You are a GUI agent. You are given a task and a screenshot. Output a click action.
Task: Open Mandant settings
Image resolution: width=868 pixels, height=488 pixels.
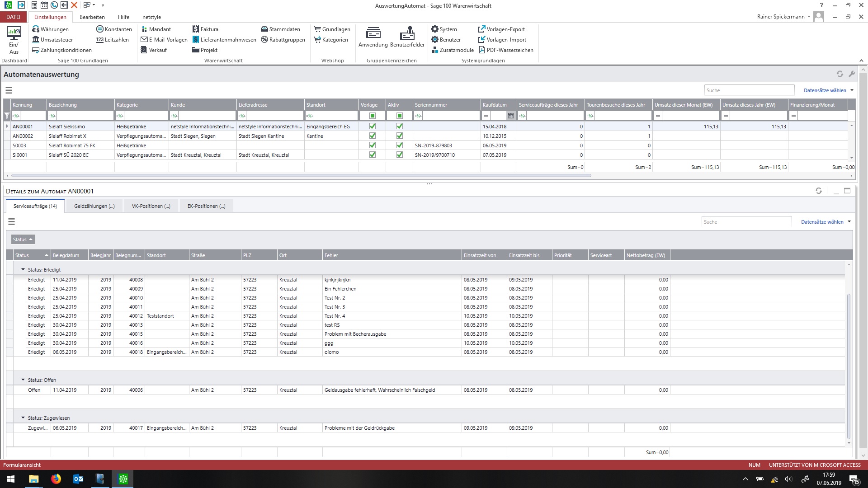(156, 29)
